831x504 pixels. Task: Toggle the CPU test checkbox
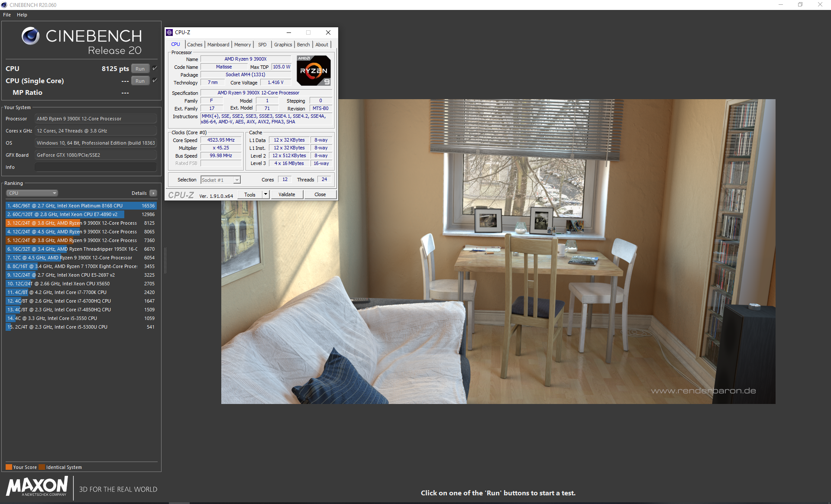(155, 68)
